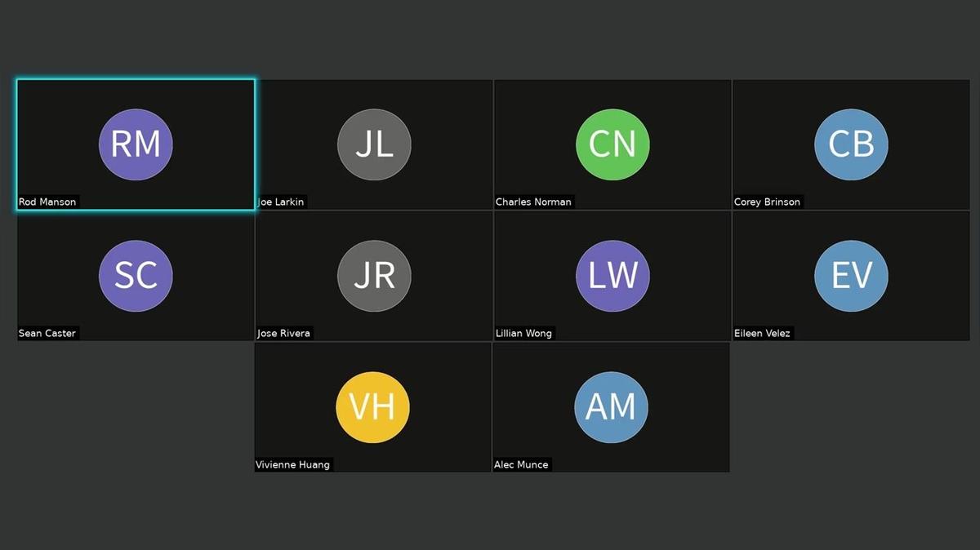The height and width of the screenshot is (550, 980).
Task: Select the Eileen Velez name label
Action: tap(762, 333)
